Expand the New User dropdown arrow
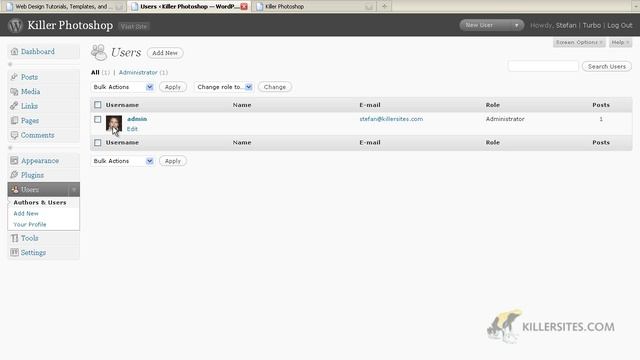The height and width of the screenshot is (360, 640). (516, 25)
